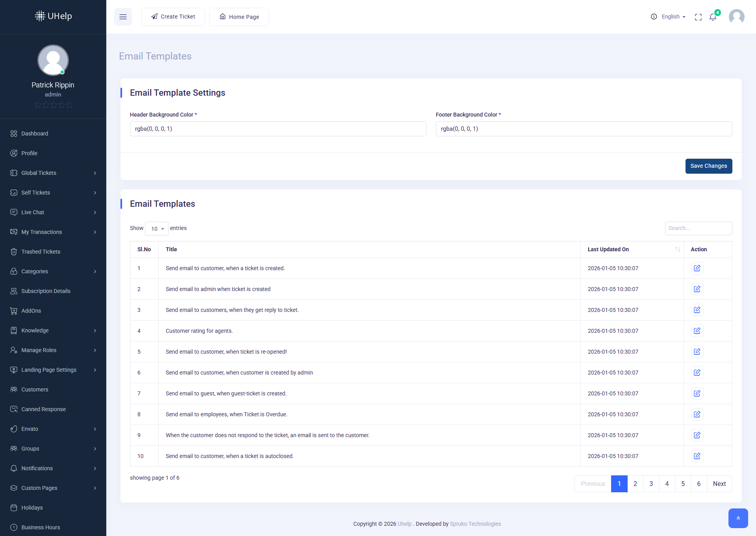The height and width of the screenshot is (536, 756).
Task: Sort by Last Updated On column
Action: (632, 249)
